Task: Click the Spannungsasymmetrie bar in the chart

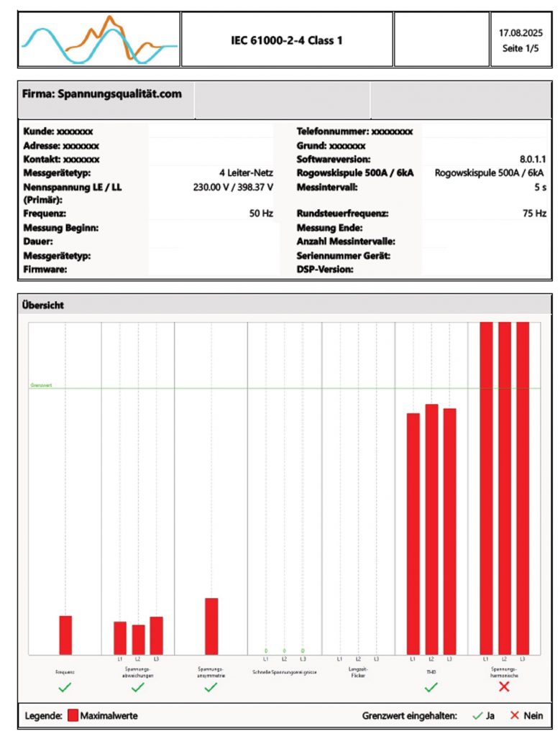Action: click(x=211, y=626)
